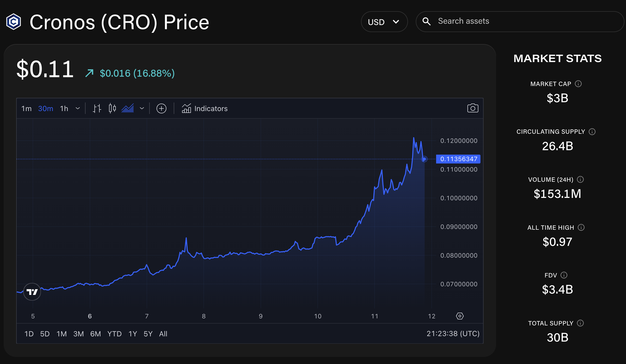Click the $3B market cap value

tap(557, 98)
